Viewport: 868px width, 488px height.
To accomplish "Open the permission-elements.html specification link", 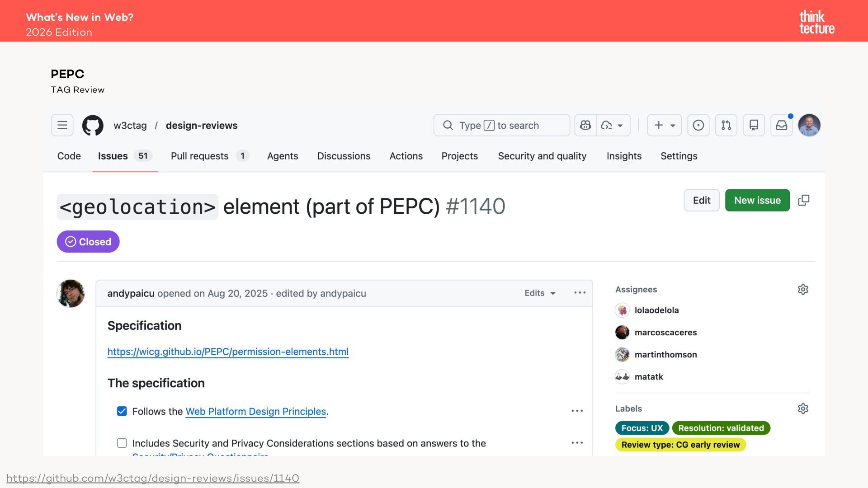I will pos(228,352).
